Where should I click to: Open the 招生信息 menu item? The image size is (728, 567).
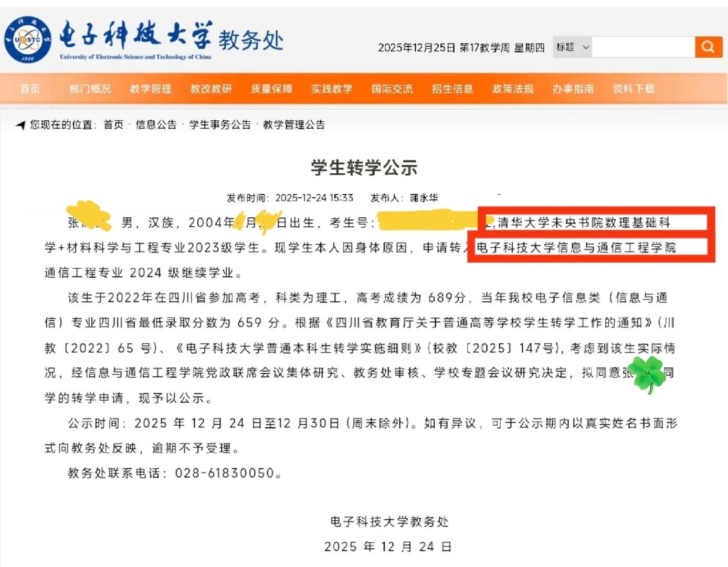pyautogui.click(x=452, y=89)
